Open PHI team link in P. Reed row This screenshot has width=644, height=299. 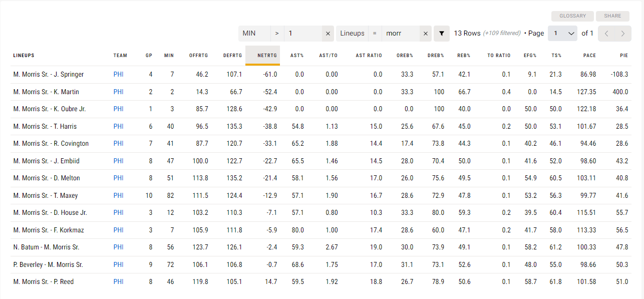[x=118, y=281]
